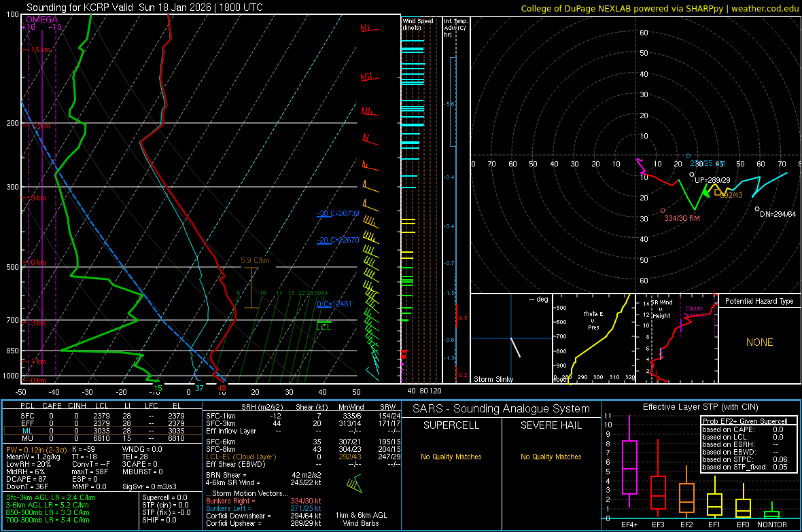Click the Prob EF2+ Given Supercell heading
The height and width of the screenshot is (532, 802).
click(745, 421)
